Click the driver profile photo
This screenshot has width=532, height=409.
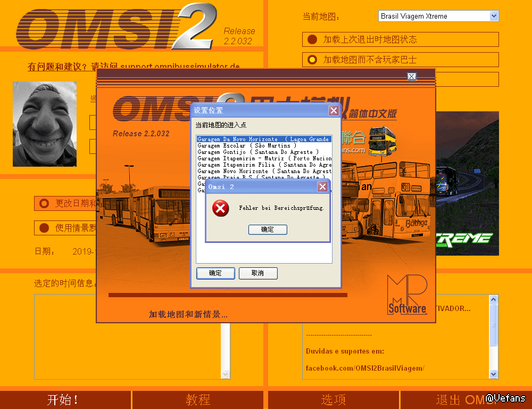[45, 124]
